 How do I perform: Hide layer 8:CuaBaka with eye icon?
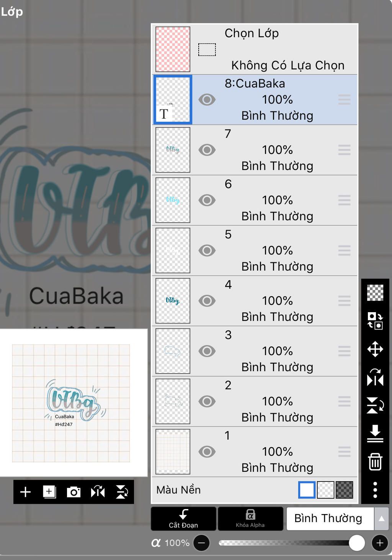(x=207, y=100)
